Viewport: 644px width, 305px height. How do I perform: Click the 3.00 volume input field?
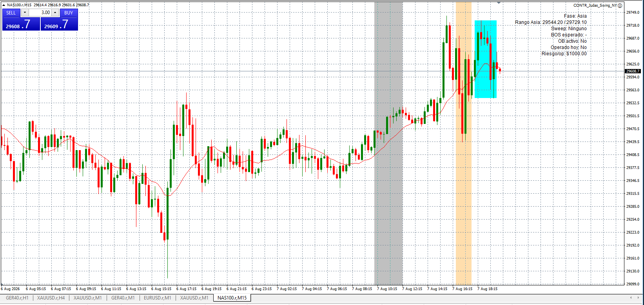[40, 13]
